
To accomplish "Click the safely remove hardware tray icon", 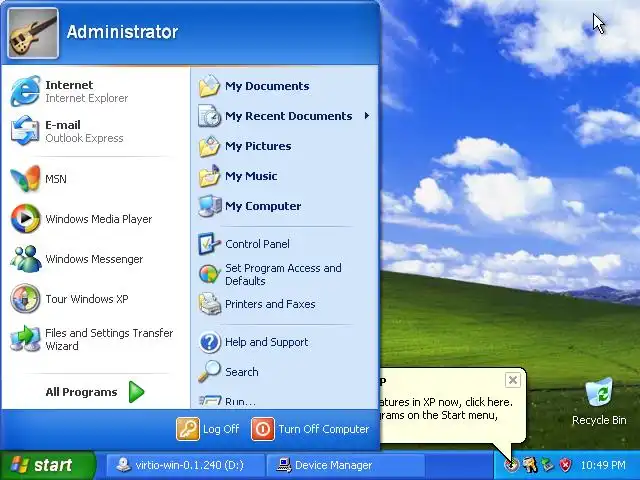I will click(547, 465).
